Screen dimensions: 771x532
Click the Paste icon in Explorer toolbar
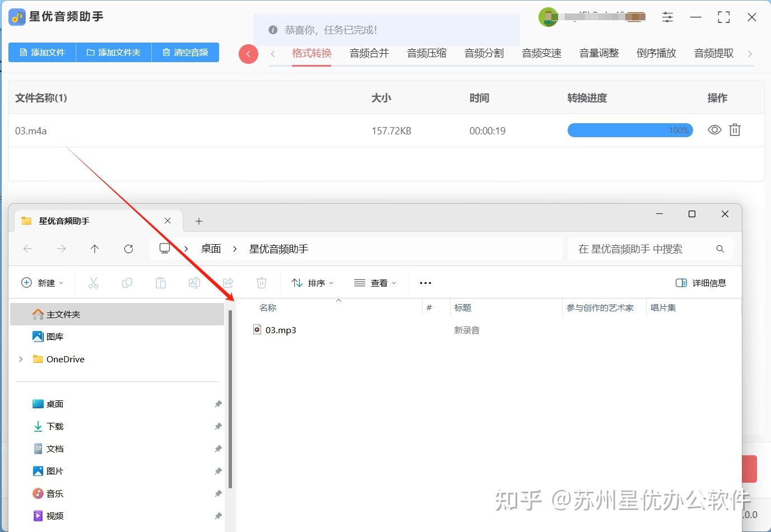pos(161,283)
